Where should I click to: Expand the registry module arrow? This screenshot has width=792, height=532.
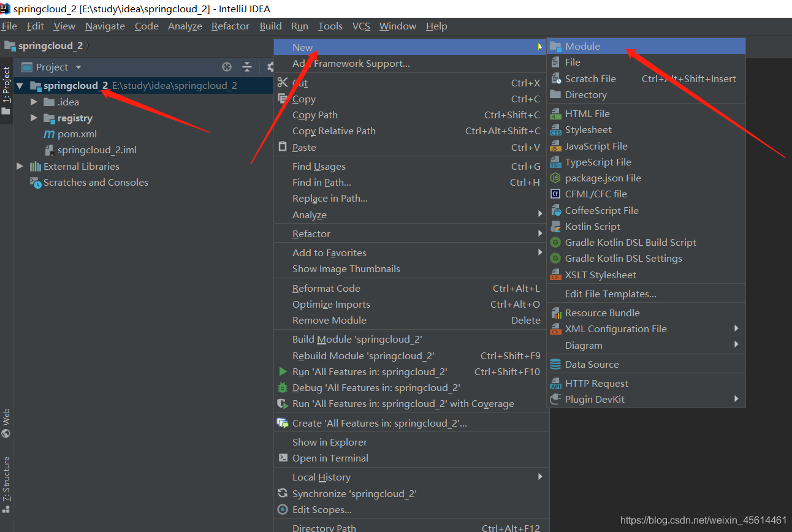(x=34, y=118)
